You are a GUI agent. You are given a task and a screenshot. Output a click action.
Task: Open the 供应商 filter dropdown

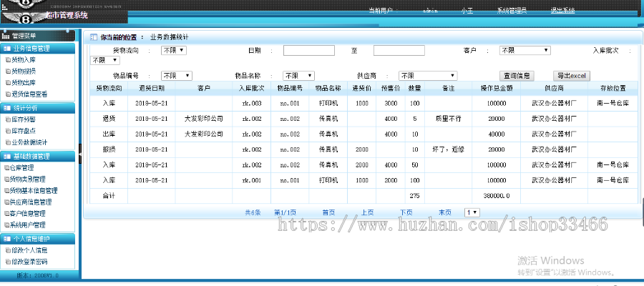(428, 76)
